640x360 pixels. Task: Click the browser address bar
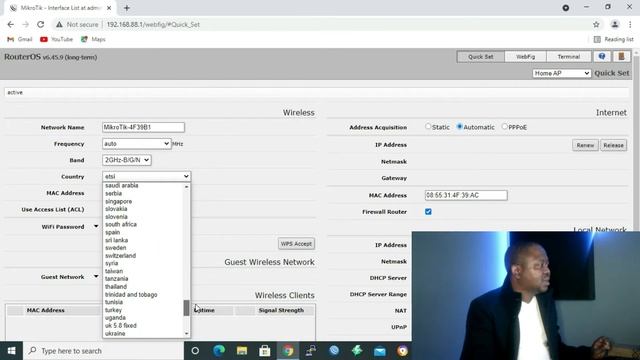coord(327,24)
